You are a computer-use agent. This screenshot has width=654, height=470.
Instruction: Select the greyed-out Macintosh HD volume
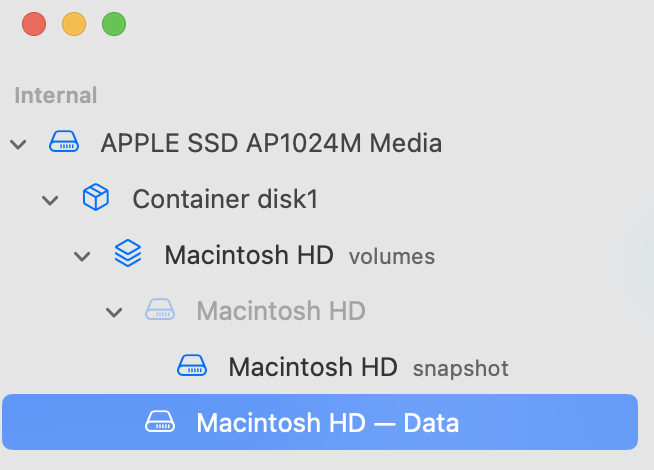pyautogui.click(x=281, y=311)
